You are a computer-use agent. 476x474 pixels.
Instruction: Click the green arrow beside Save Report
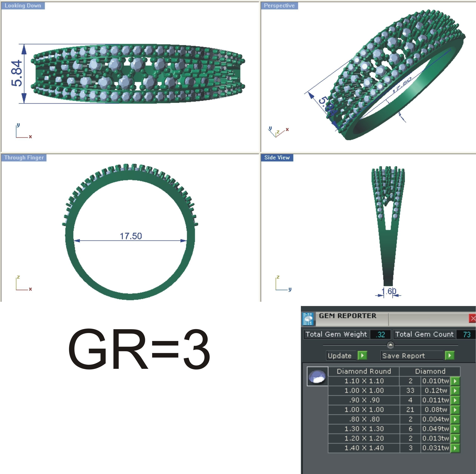[449, 356]
